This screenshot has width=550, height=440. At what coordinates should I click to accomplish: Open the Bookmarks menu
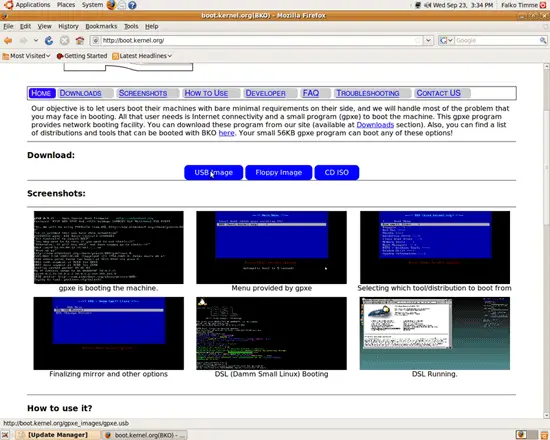point(101,26)
